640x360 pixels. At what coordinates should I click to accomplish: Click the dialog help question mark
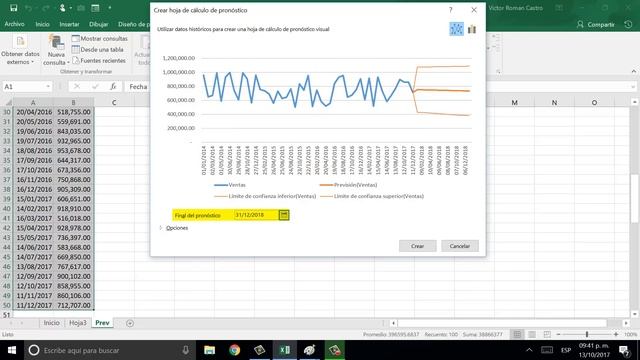pos(451,10)
